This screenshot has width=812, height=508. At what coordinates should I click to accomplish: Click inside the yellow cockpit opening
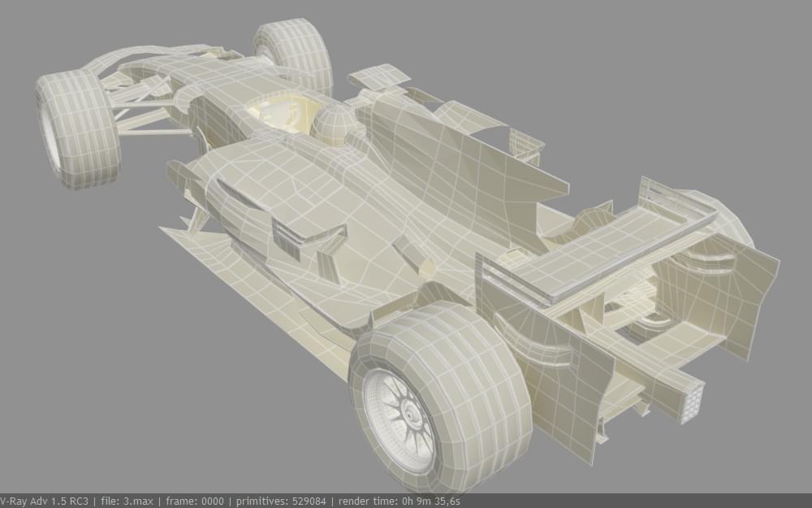click(280, 111)
